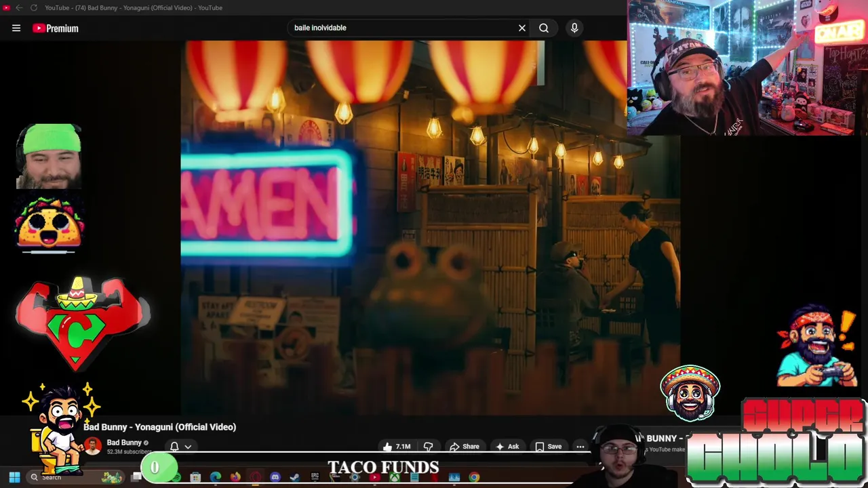
Task: Open the red YouTube app on taskbar
Action: [375, 477]
